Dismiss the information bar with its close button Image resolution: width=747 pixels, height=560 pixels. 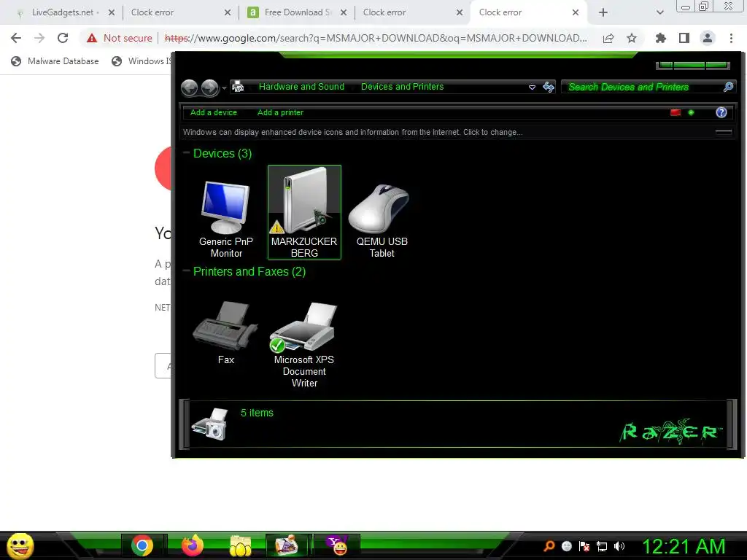point(723,133)
